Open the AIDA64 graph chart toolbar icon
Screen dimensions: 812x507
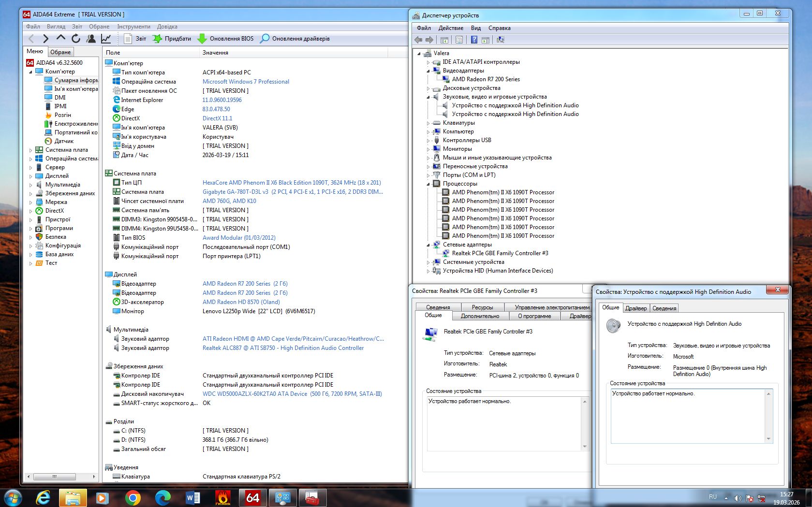(106, 39)
